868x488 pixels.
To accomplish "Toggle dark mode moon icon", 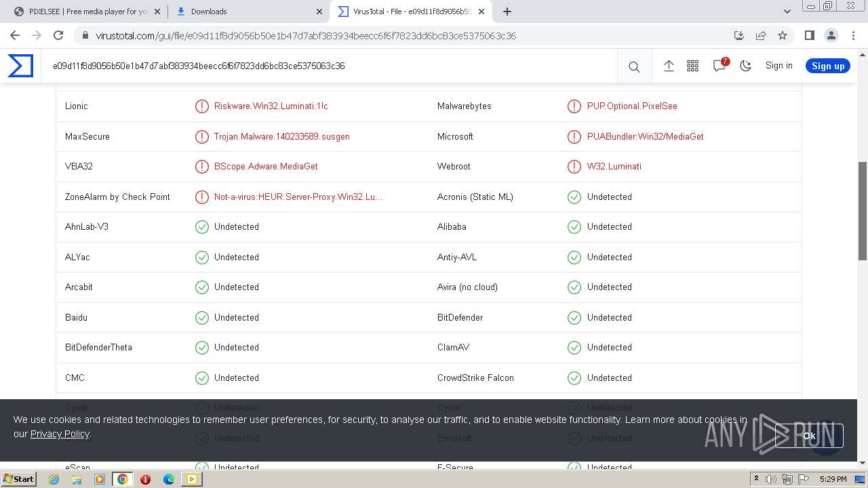I will (746, 66).
